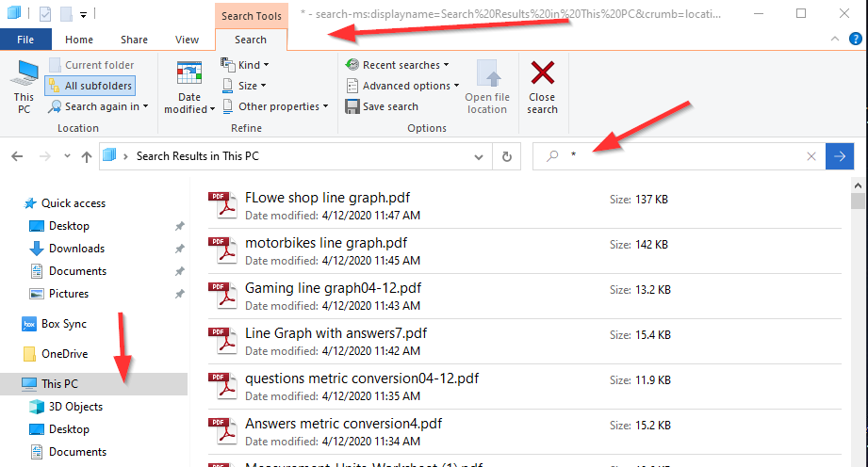868x467 pixels.
Task: Select Gaming line graph04-12.pdf file
Action: tap(524, 297)
